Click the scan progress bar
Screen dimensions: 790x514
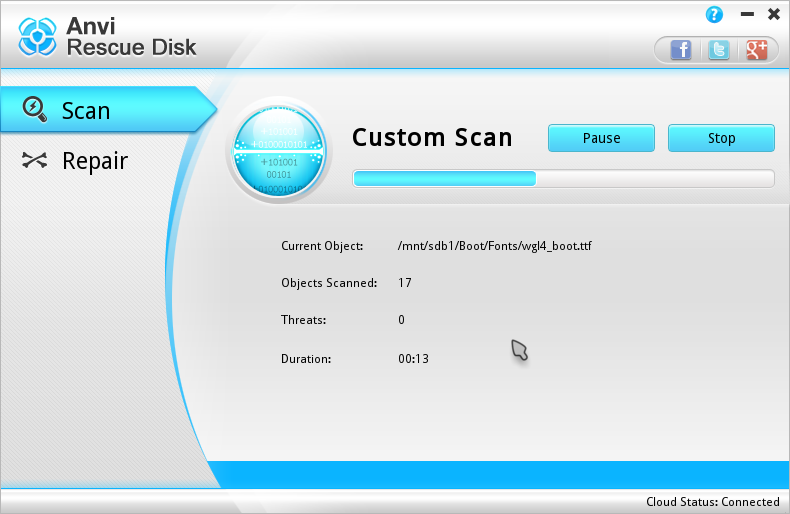(563, 178)
